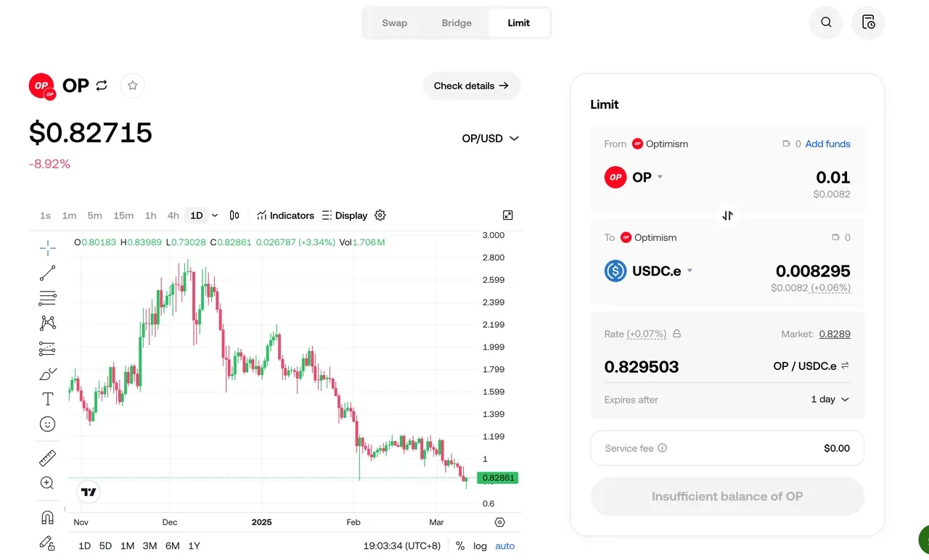Viewport: 929px width, 560px height.
Task: Toggle percent scale on chart
Action: pyautogui.click(x=460, y=546)
